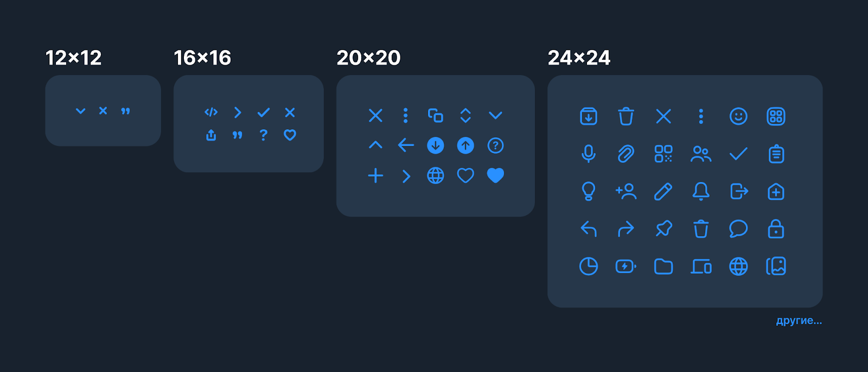
Task: Select the pie chart icon
Action: 588,266
